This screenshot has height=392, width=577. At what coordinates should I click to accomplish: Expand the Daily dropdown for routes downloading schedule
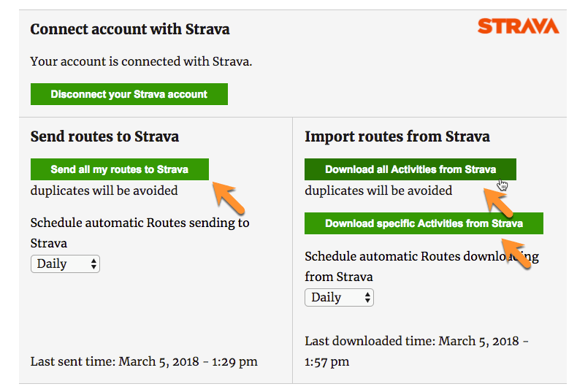(x=339, y=297)
